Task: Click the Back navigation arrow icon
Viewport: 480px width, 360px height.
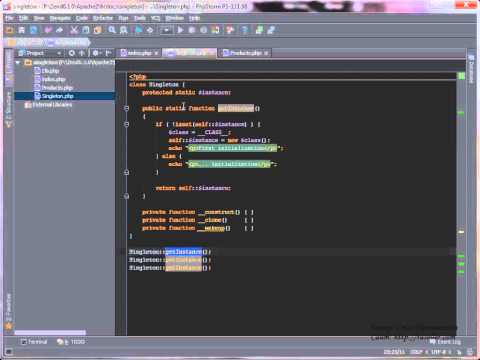Action: coord(138,30)
